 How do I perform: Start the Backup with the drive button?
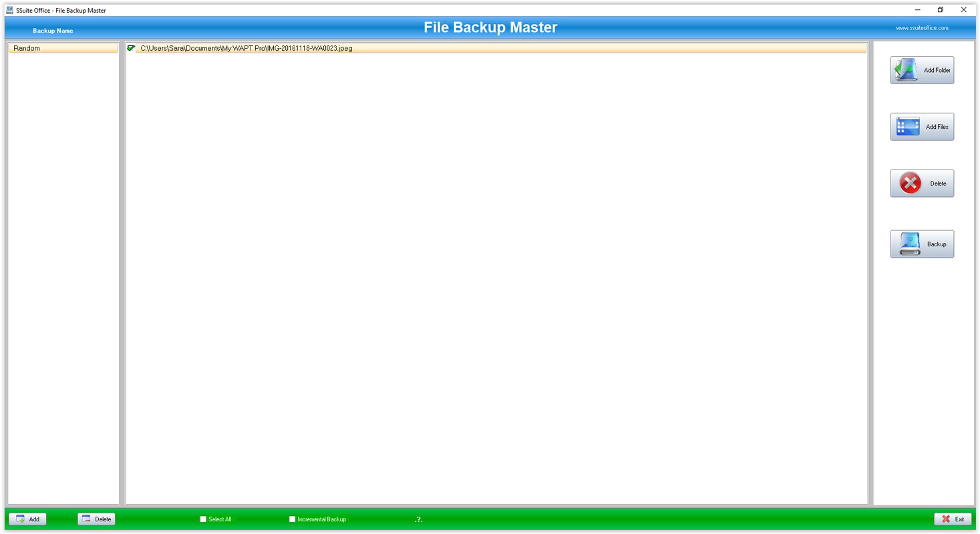[x=922, y=244]
